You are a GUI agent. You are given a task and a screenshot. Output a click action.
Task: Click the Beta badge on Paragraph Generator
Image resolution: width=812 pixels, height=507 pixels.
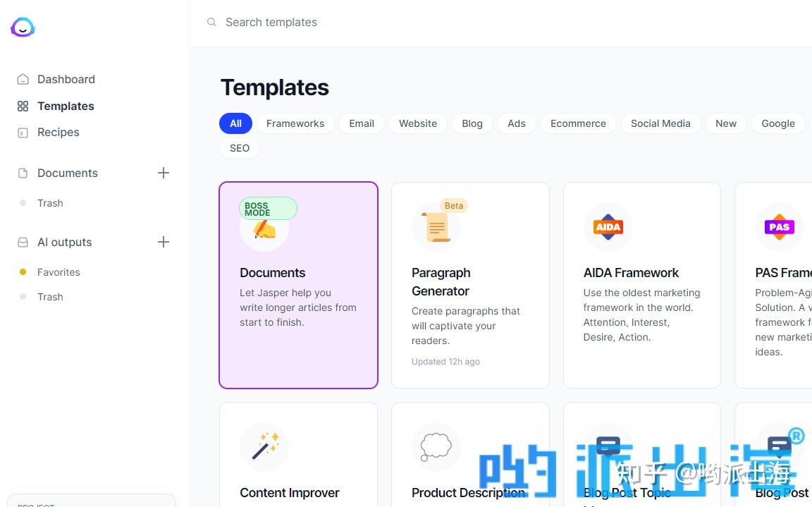[454, 206]
